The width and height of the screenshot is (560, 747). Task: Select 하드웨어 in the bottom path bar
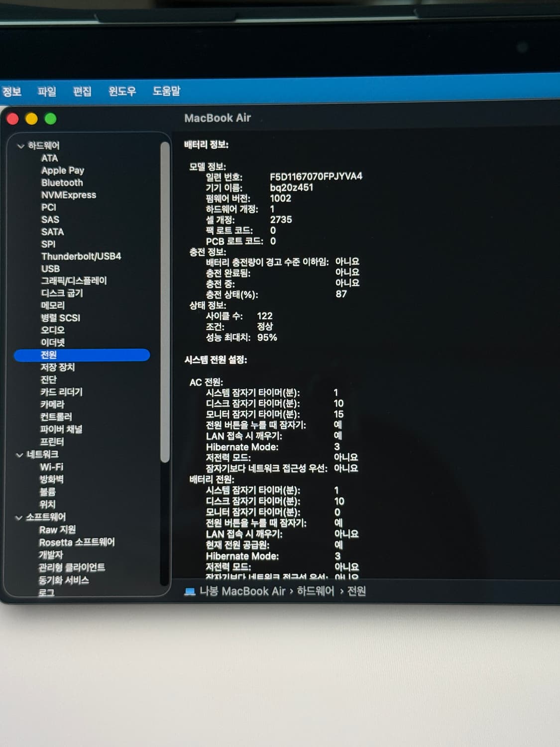[315, 591]
